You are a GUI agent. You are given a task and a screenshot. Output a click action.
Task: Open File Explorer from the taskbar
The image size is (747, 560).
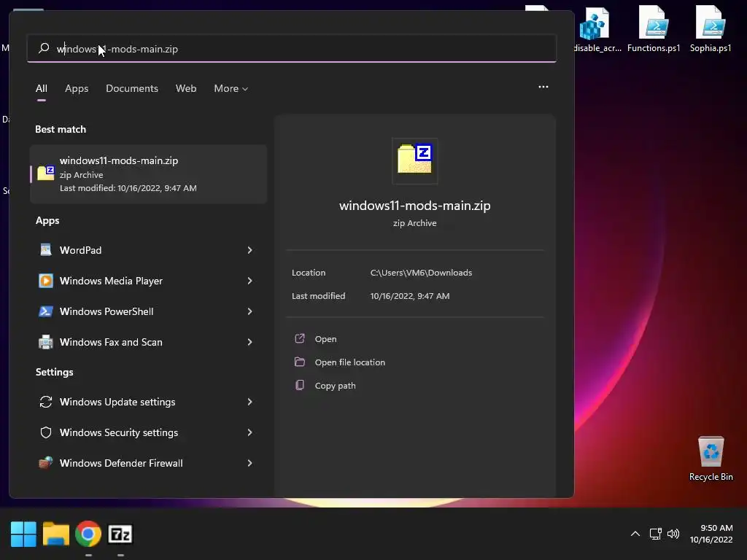point(55,534)
